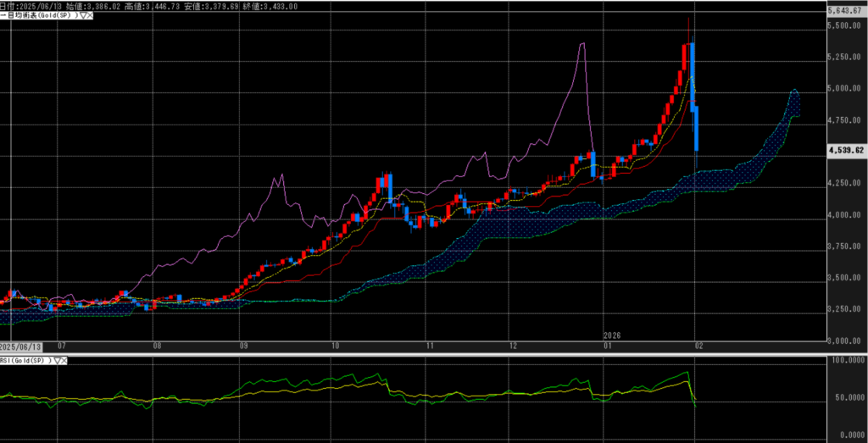Click month 02 on the time axis
Screen dimensions: 868x443
(697, 346)
